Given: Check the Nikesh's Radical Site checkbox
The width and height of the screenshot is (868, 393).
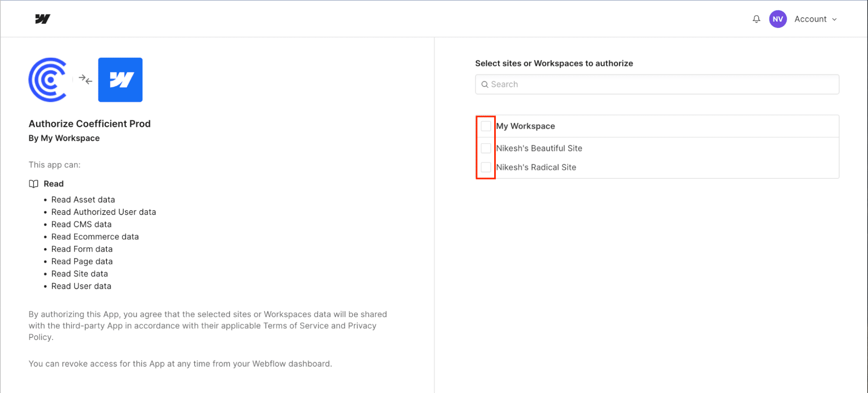Looking at the screenshot, I should coord(486,167).
